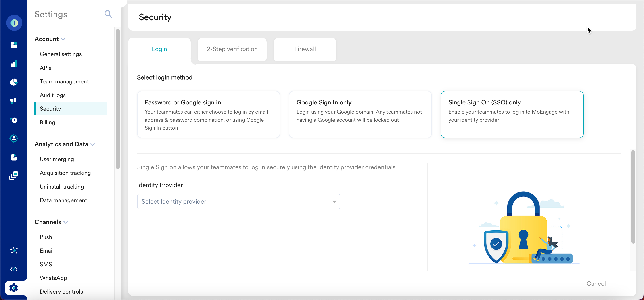Open the analytics bar chart icon
This screenshot has width=644, height=300.
click(x=14, y=64)
